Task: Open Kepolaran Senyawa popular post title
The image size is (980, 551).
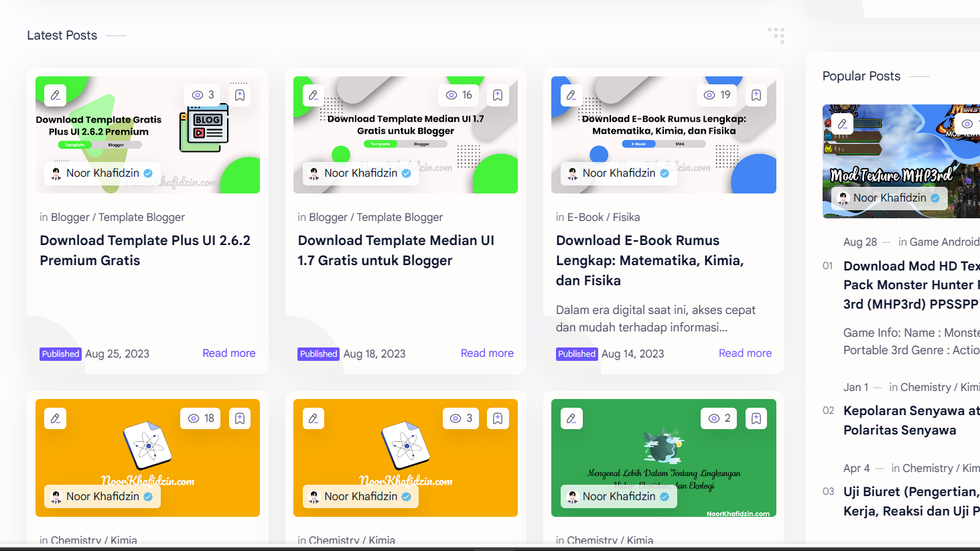Action: [910, 420]
